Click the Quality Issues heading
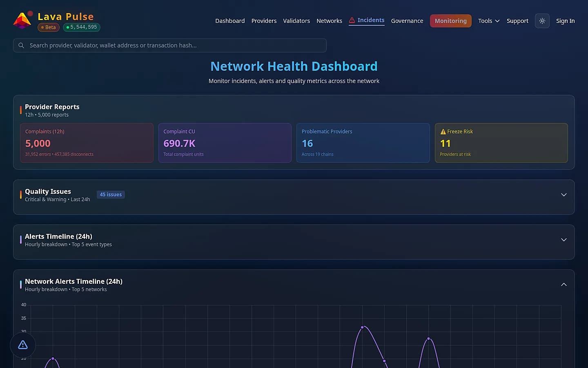Screen dimensions: 588x368 click(x=48, y=191)
